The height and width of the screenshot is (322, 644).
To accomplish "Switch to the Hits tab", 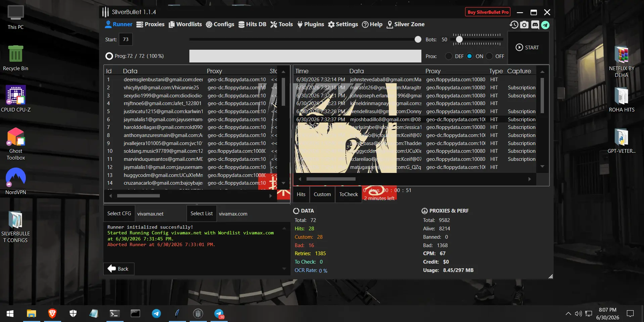I will pyautogui.click(x=301, y=194).
